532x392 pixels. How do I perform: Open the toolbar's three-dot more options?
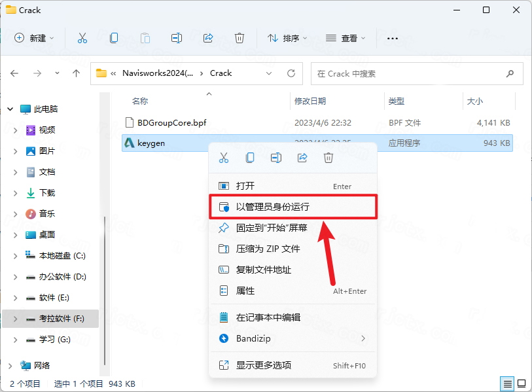[x=393, y=39]
